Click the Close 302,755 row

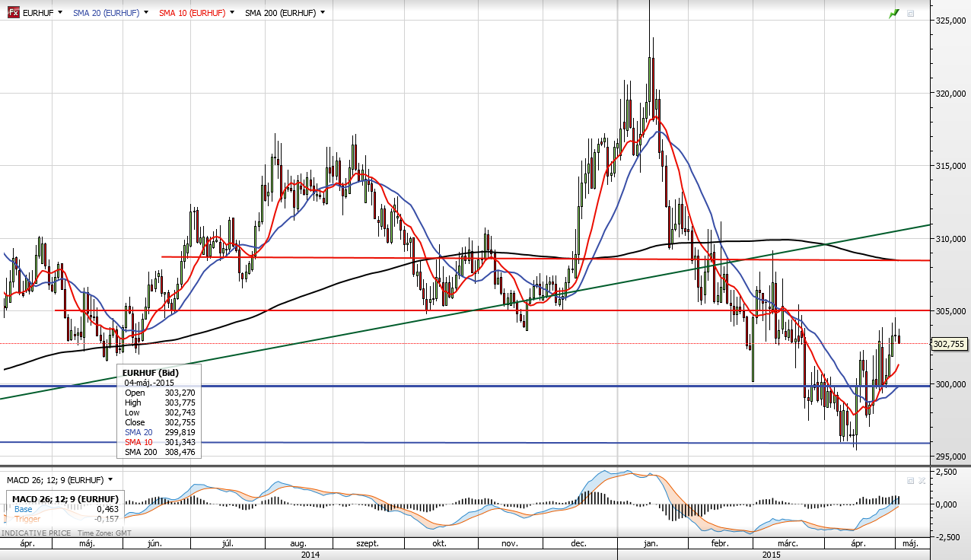click(160, 422)
